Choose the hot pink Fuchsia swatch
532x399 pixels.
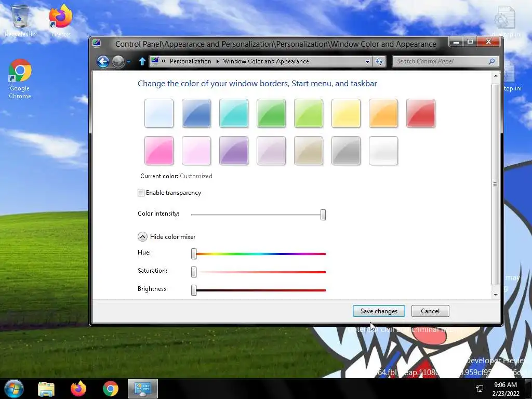(159, 151)
